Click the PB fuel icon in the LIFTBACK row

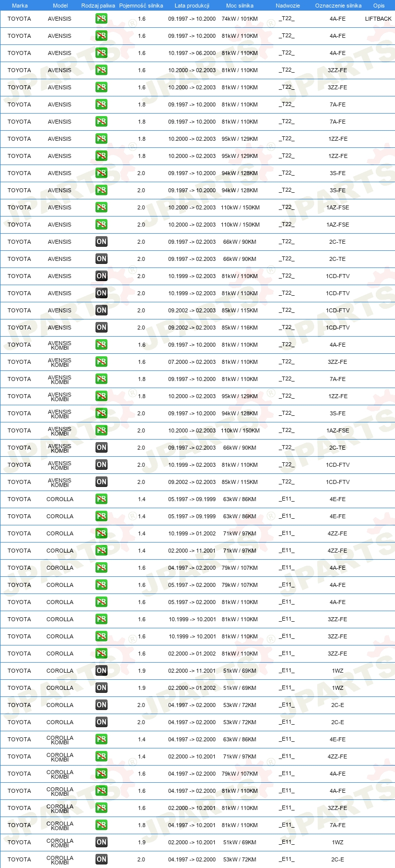coord(102,19)
